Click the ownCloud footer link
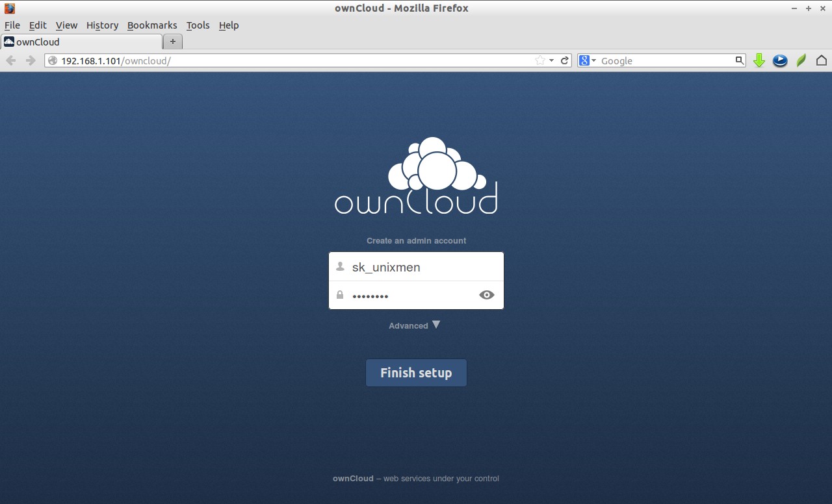This screenshot has height=504, width=832. coord(353,478)
